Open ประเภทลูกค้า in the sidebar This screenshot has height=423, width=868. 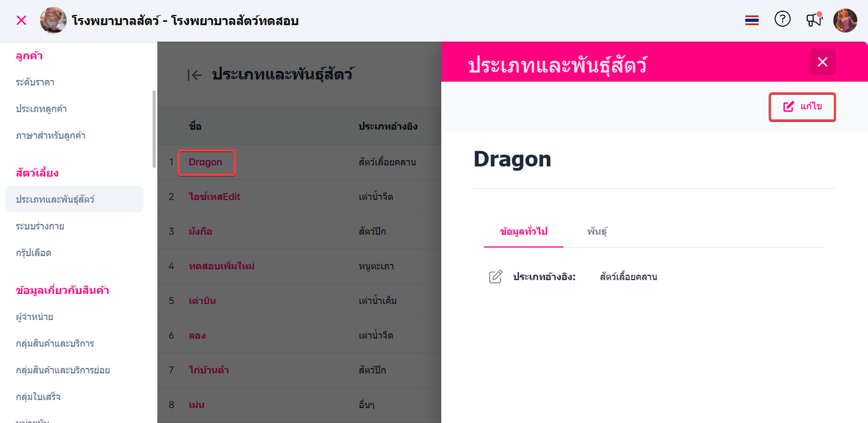[42, 109]
